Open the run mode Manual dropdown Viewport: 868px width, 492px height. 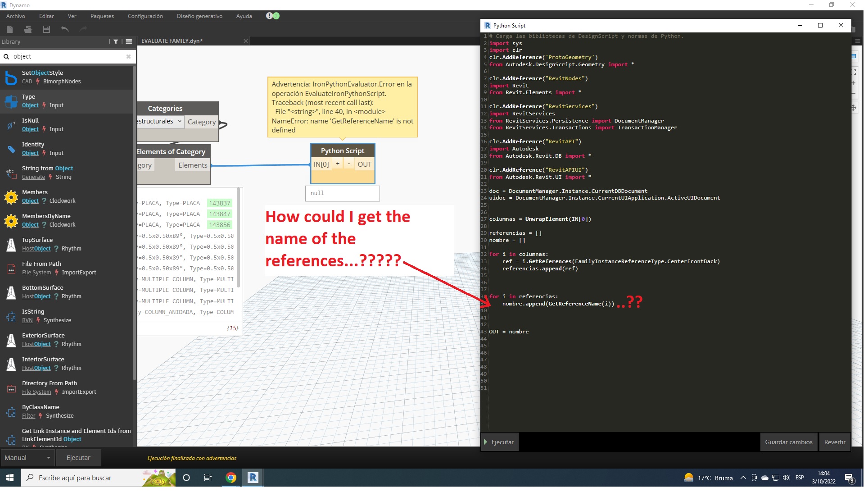click(27, 458)
